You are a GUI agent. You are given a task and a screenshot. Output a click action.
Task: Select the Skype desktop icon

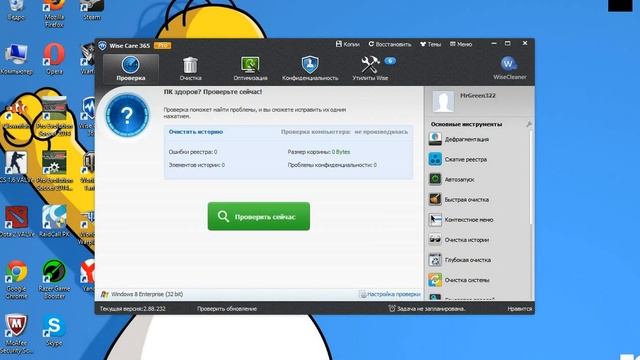point(54,331)
